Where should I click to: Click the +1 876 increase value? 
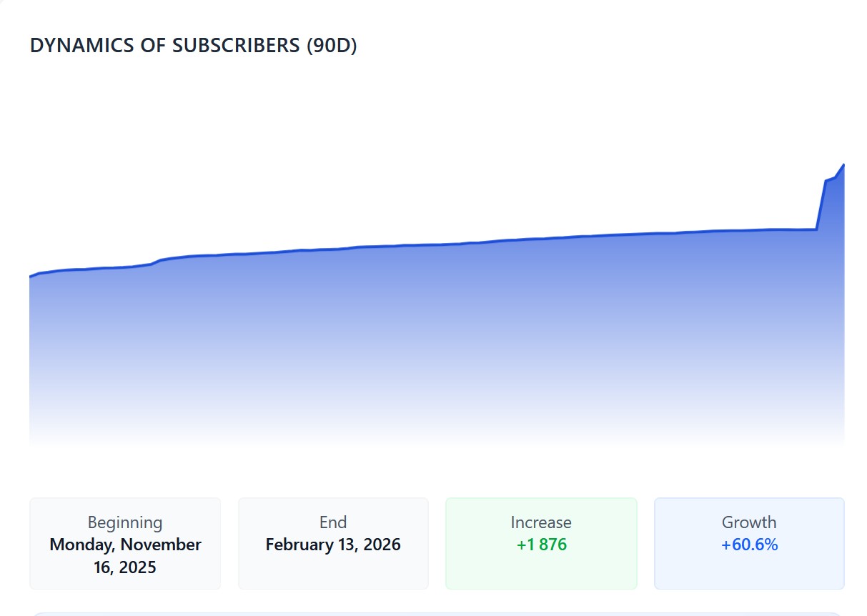(x=541, y=545)
